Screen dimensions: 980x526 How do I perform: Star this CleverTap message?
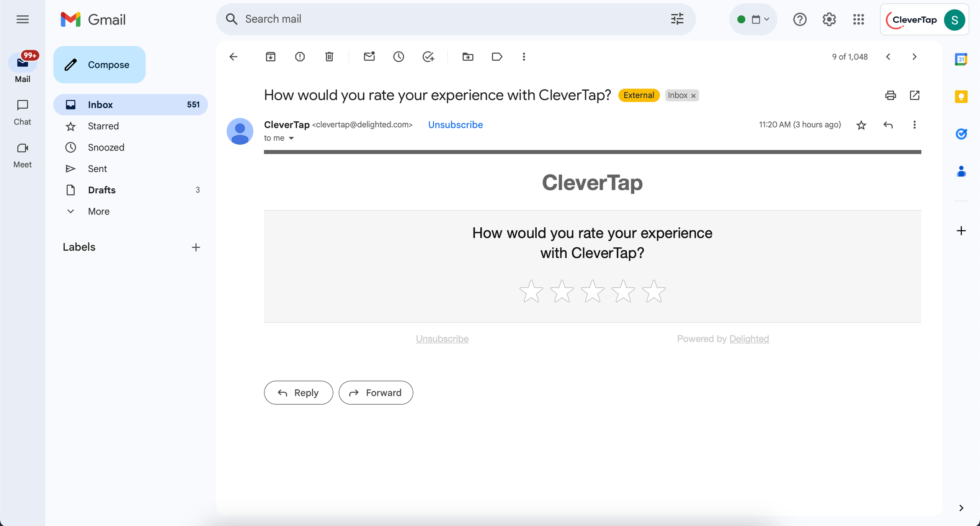click(x=861, y=125)
